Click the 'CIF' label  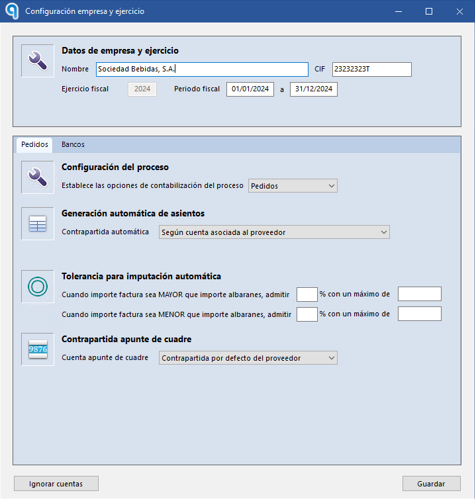(320, 69)
